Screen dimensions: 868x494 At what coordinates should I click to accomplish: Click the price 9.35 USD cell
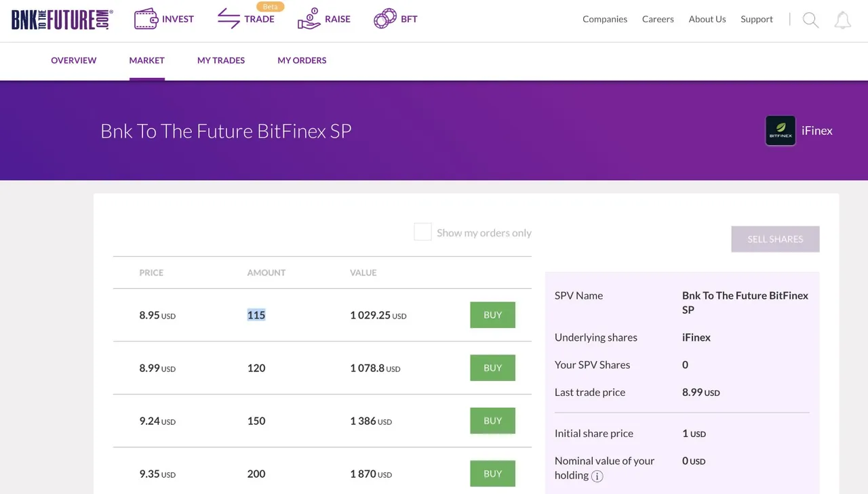tap(157, 474)
